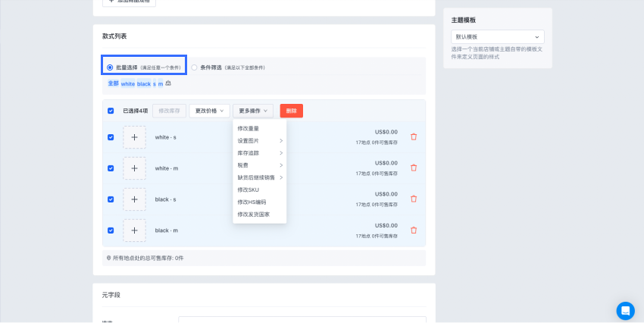This screenshot has width=644, height=323.
Task: Add image for white - m variant
Action: 134,168
